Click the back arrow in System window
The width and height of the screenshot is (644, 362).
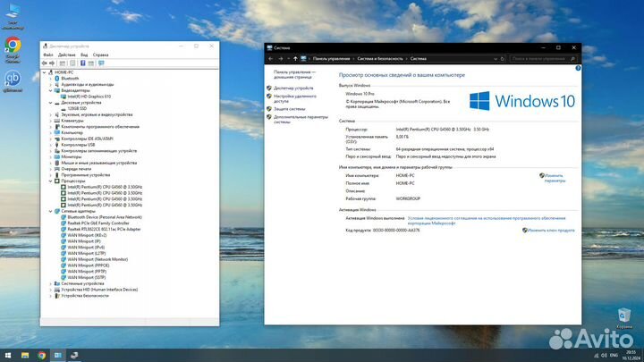271,57
